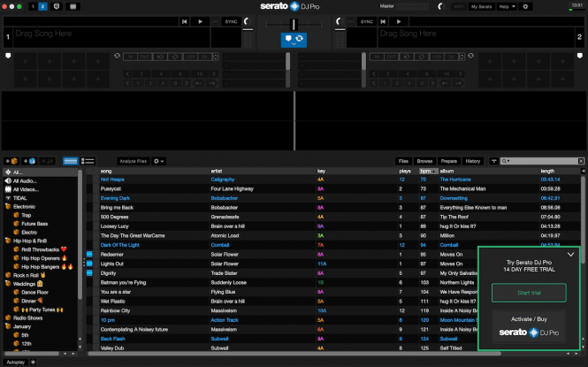Toggle deck 2 SYNC

tap(366, 22)
